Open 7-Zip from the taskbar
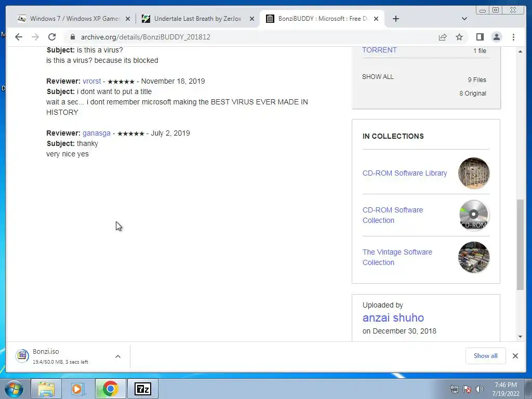532x399 pixels. [142, 389]
